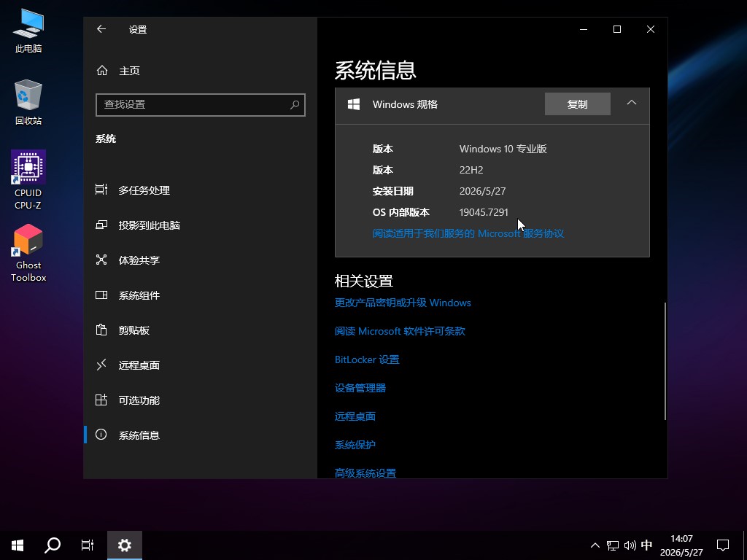Click the 系统 category heading in sidebar
747x560 pixels.
106,139
